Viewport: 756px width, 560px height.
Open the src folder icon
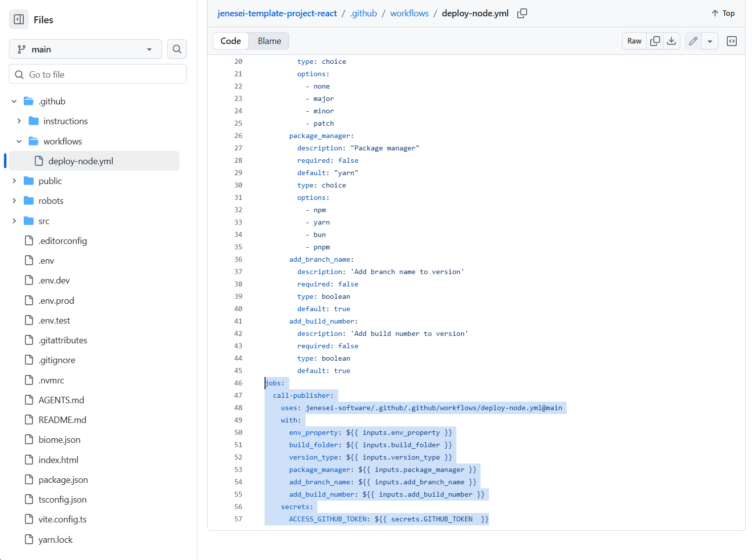(29, 221)
